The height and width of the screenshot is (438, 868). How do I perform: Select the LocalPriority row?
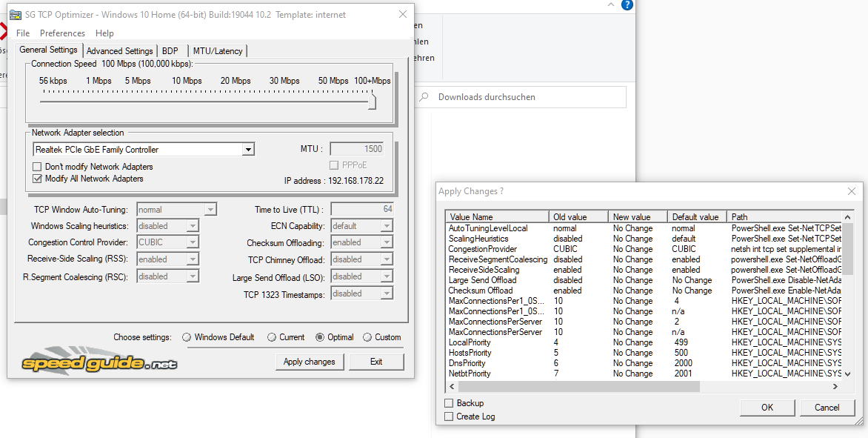644,342
